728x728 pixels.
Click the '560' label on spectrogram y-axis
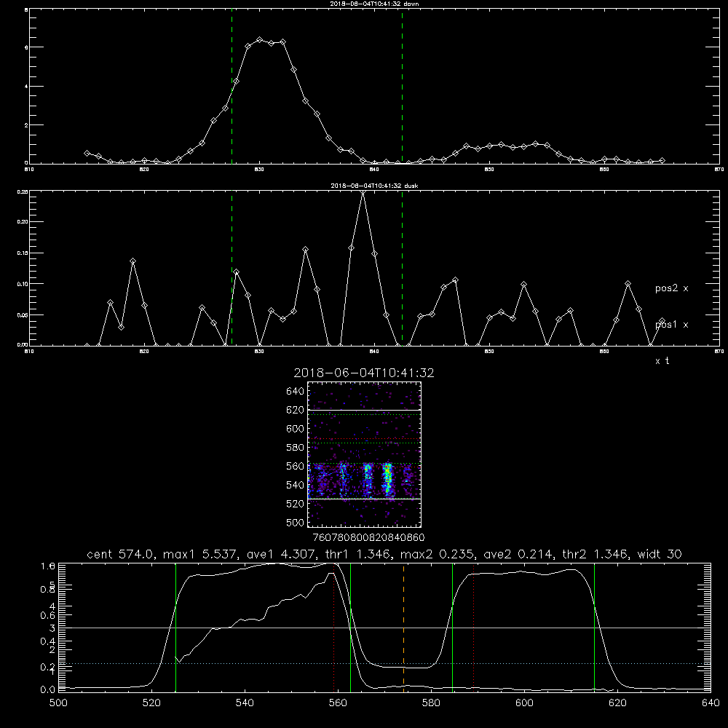point(296,466)
